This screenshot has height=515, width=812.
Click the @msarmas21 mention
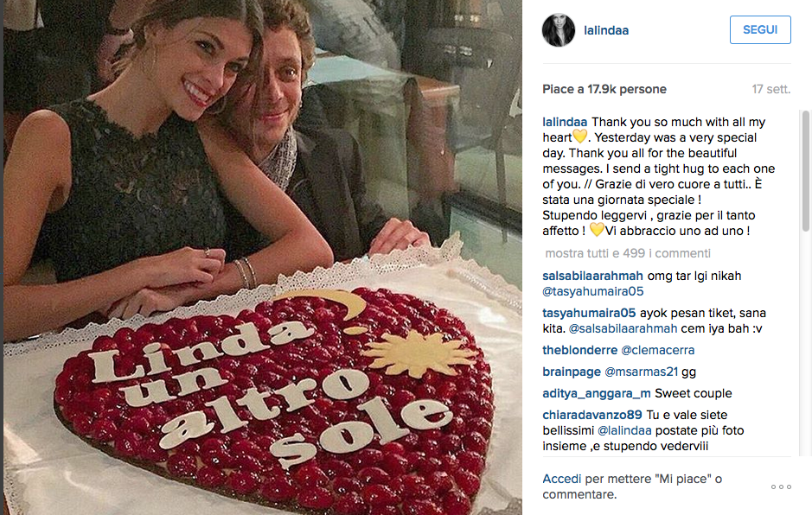point(639,372)
